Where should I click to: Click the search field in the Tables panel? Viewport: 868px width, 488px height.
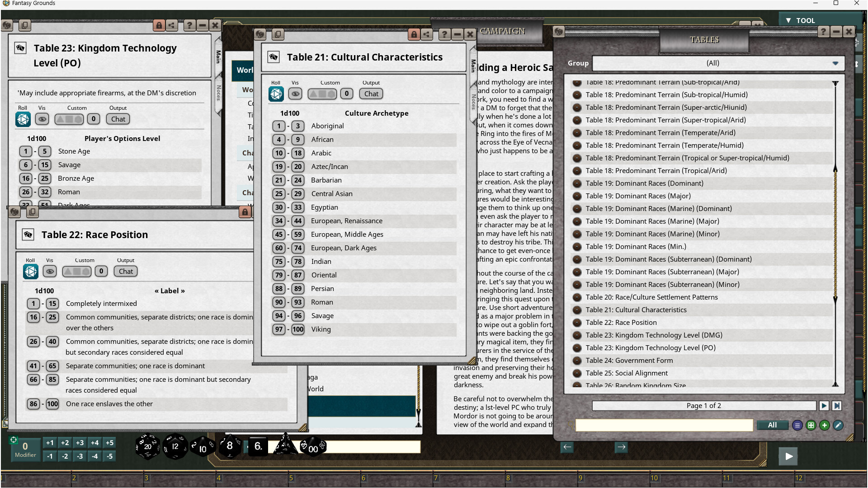point(664,425)
